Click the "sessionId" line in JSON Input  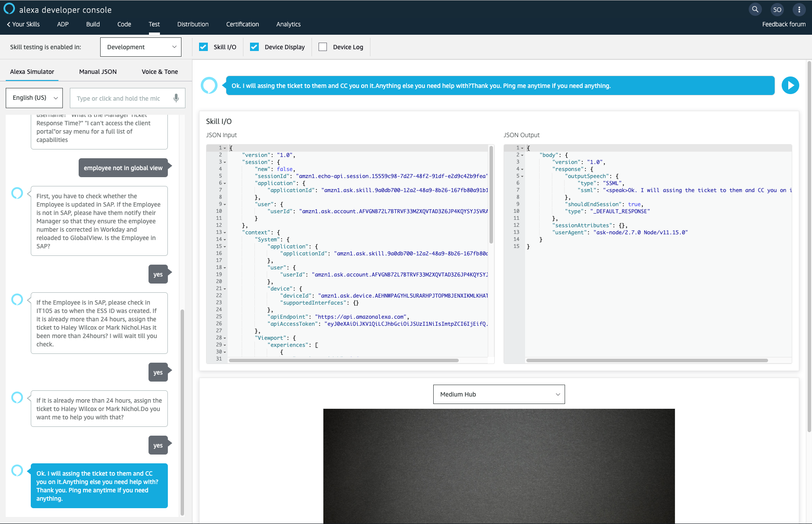point(371,176)
